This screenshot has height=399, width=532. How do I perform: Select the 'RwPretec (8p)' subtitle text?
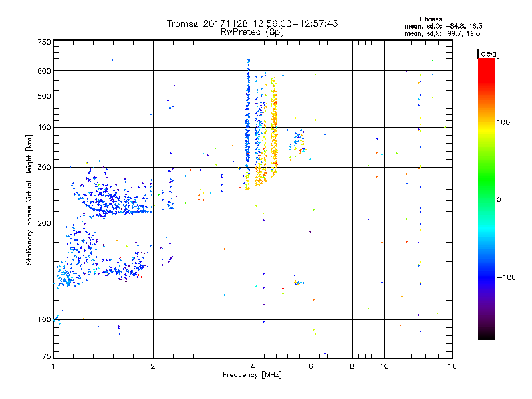point(252,32)
